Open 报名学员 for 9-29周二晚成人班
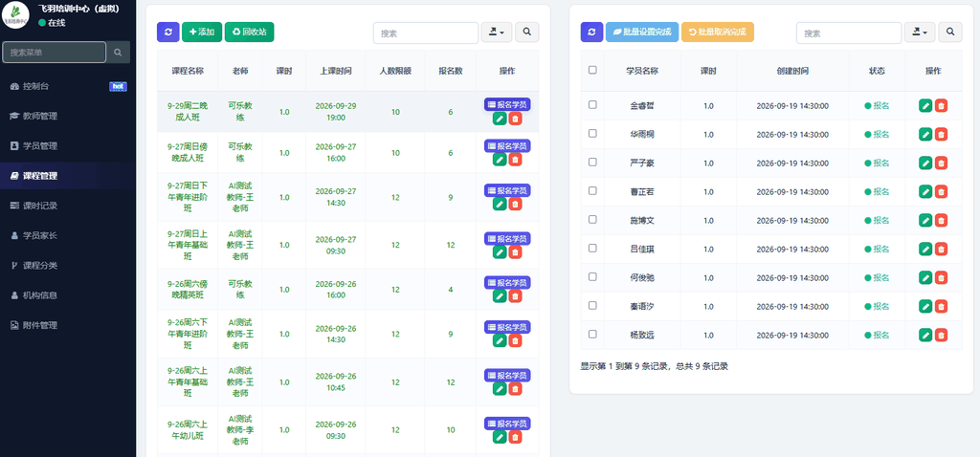 coord(507,104)
